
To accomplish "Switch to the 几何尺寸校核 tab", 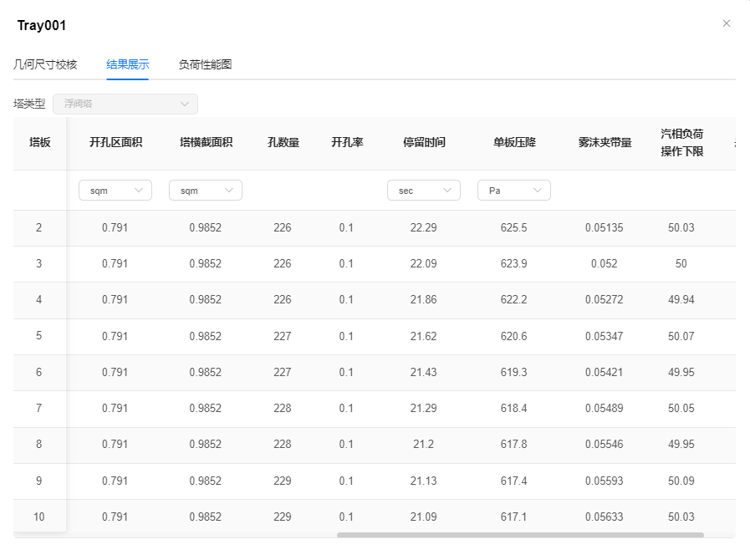I will pos(45,64).
